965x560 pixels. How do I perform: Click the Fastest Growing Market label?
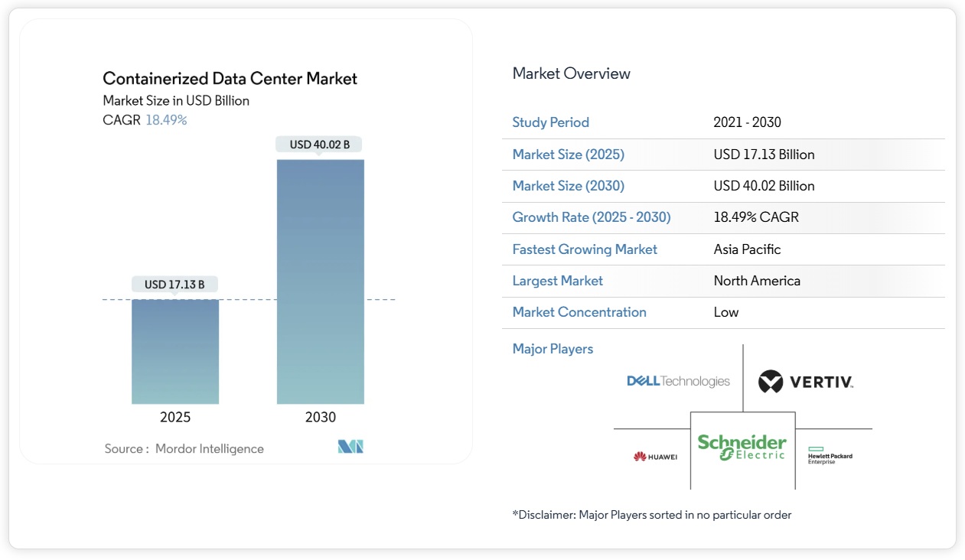point(585,249)
